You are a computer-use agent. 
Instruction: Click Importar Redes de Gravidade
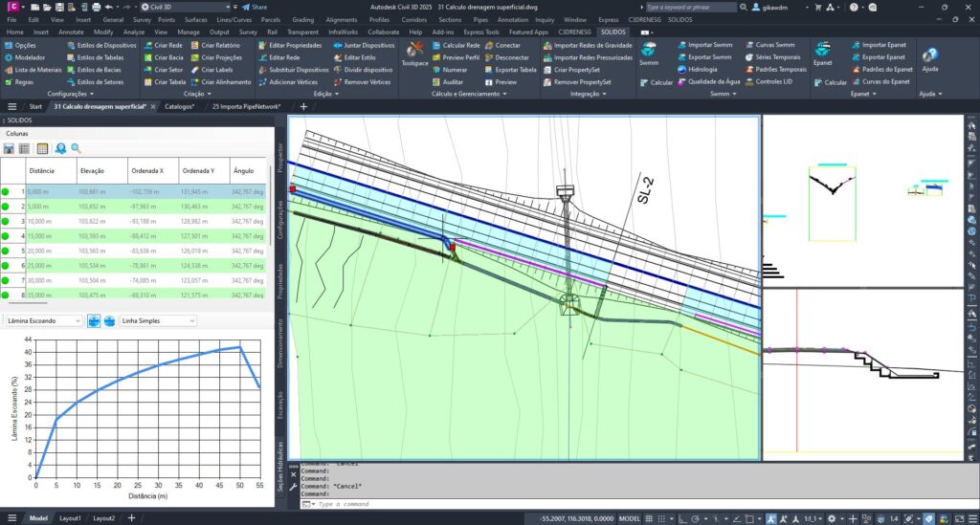pyautogui.click(x=588, y=46)
